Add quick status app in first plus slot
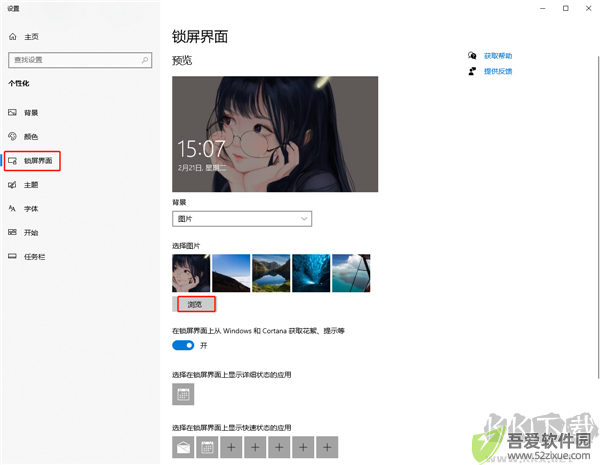The image size is (600, 465). [231, 447]
